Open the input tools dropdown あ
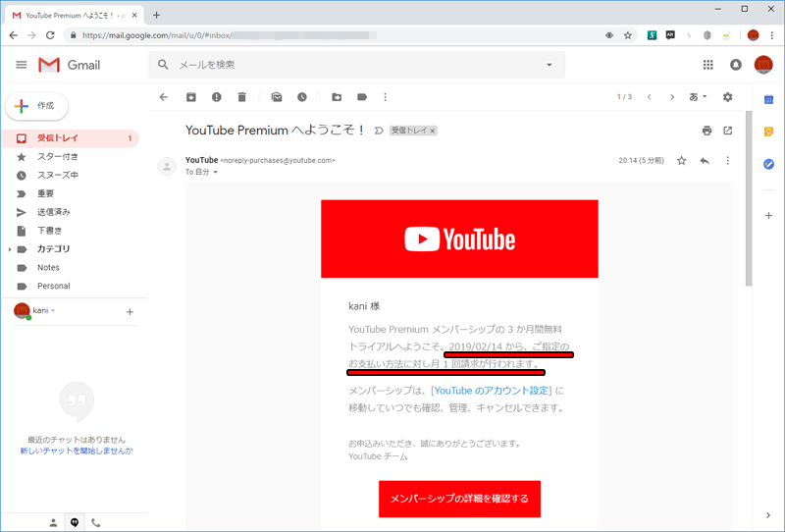785x532 pixels. [698, 97]
